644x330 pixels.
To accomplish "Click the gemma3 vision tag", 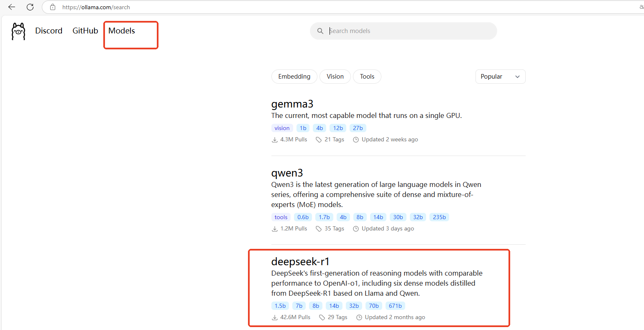I will pyautogui.click(x=282, y=128).
